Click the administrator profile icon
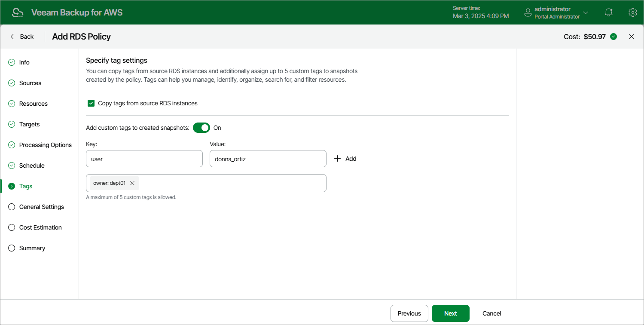Viewport: 644px width, 325px height. coord(528,12)
